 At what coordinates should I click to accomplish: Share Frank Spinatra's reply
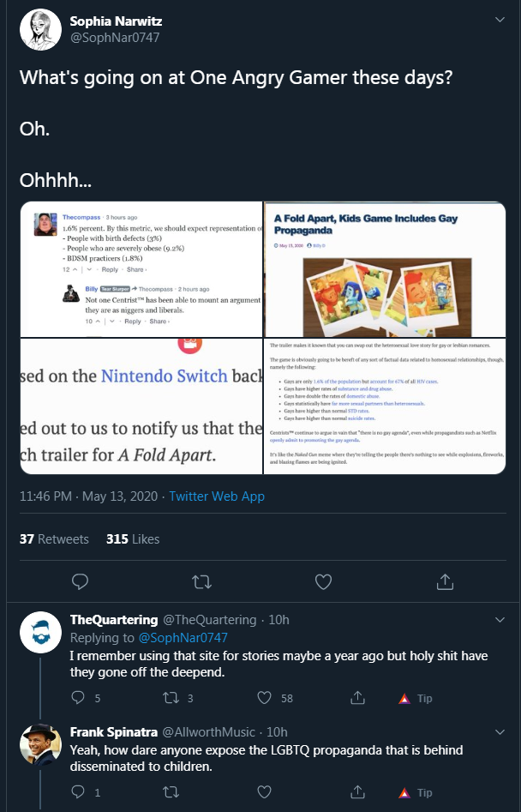click(357, 791)
